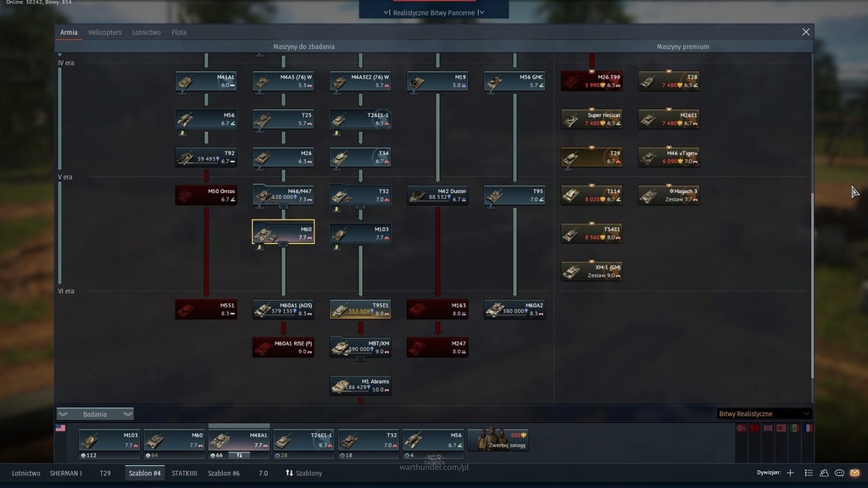Select the premium T54E1 card
The image size is (868, 488).
click(x=592, y=233)
